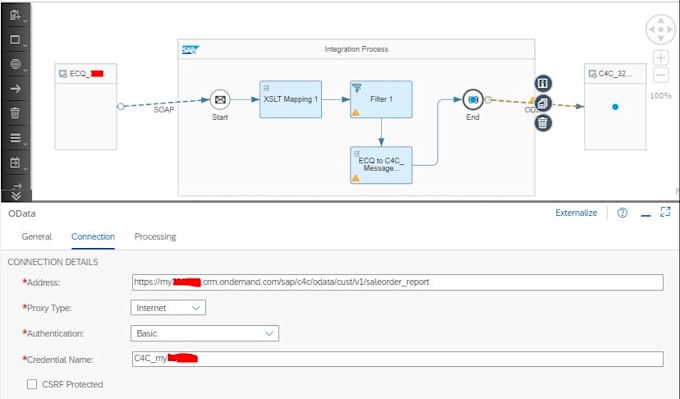Viewport: 680px width, 399px height.
Task: Select the ECQ to C4C Message mapping step
Action: point(381,165)
